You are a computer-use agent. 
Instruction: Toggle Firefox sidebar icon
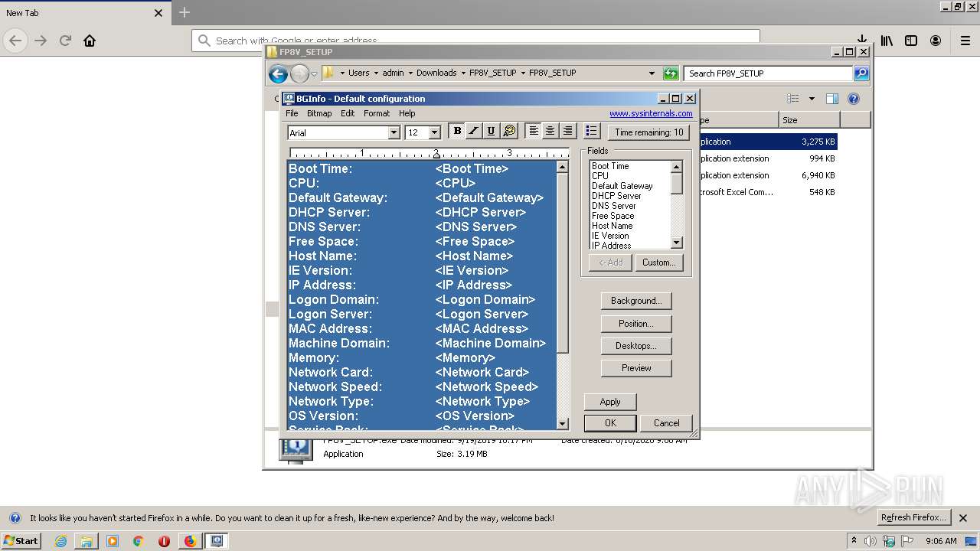pos(911,41)
